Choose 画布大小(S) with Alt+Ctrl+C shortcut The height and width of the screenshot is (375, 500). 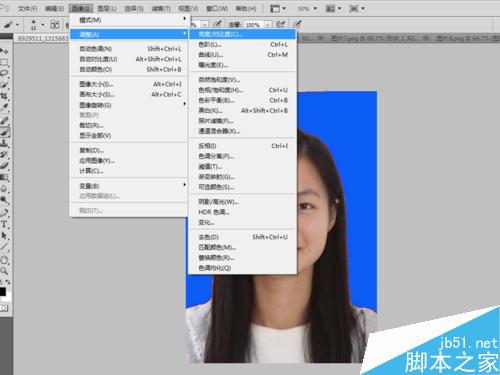point(129,95)
